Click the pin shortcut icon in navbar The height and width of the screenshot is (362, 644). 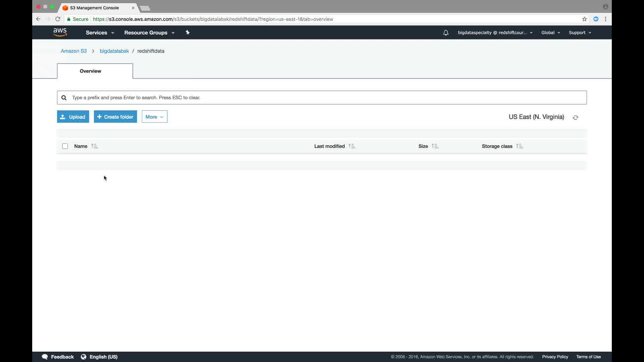coord(188,33)
